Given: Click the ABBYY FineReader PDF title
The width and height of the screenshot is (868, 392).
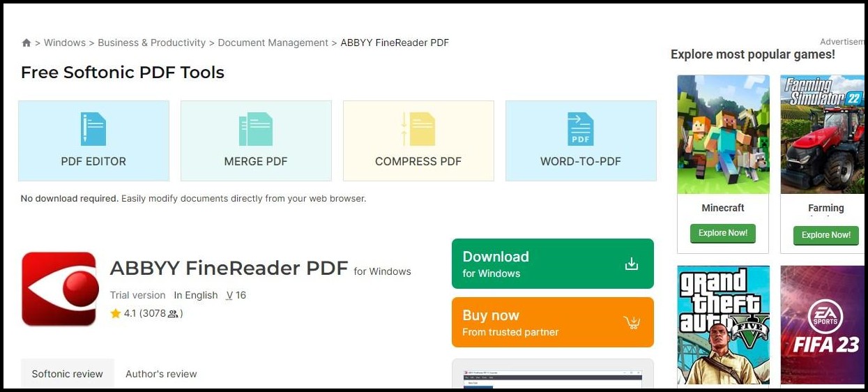Looking at the screenshot, I should 229,268.
